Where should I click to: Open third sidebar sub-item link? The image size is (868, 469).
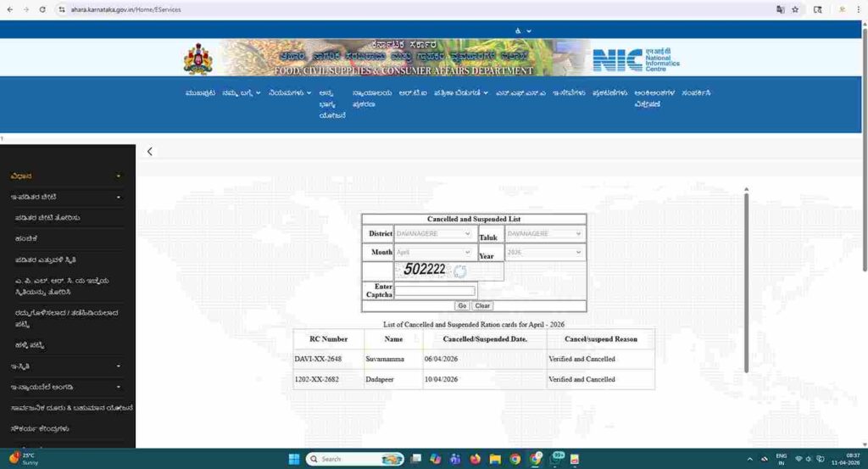[46, 260]
